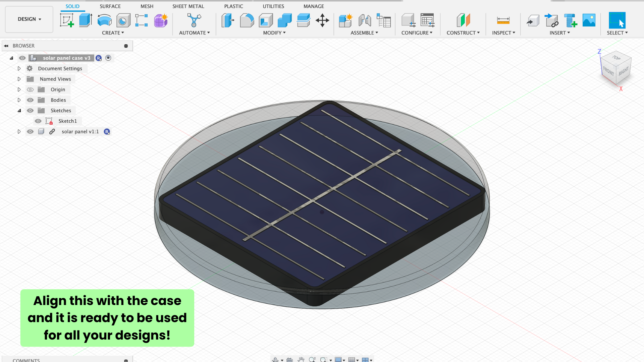Viewport: 644px width, 362px height.
Task: Select Sketch1 in the browser tree
Action: (67, 121)
